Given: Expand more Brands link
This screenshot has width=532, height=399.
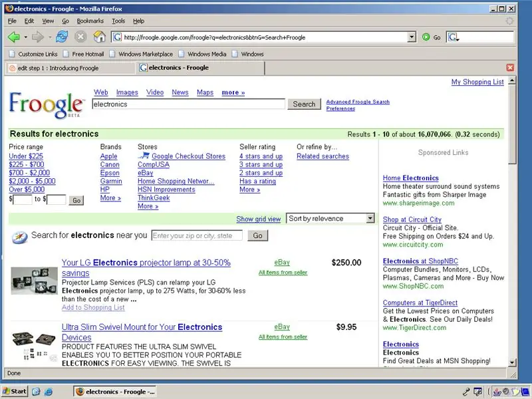Looking at the screenshot, I should pos(110,198).
